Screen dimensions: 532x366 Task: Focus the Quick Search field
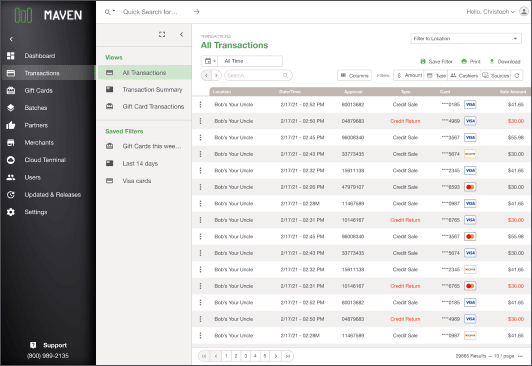click(150, 12)
